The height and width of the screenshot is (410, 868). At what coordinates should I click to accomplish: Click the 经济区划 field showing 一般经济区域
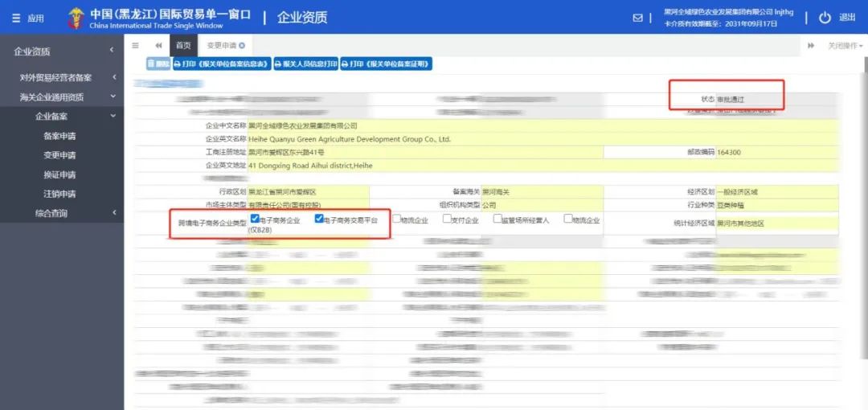[777, 191]
